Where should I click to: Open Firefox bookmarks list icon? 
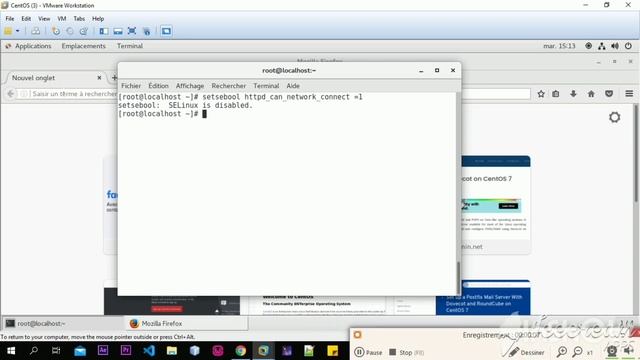[x=556, y=94]
